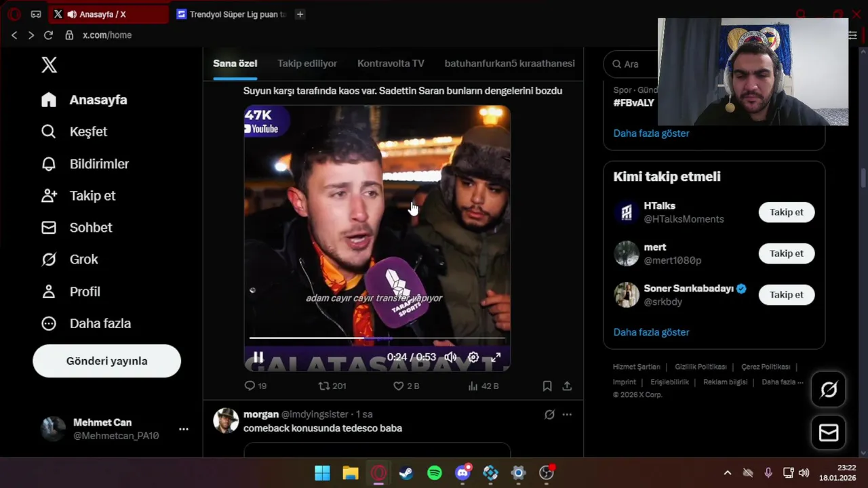Viewport: 868px width, 488px height.
Task: Show more suggestions under Kimi takip etmeli
Action: pos(651,332)
